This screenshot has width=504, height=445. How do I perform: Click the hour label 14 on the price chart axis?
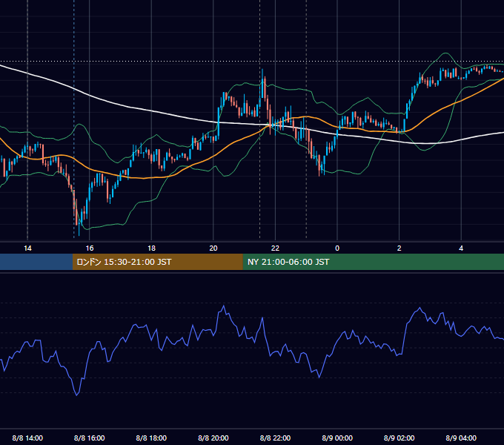27,248
